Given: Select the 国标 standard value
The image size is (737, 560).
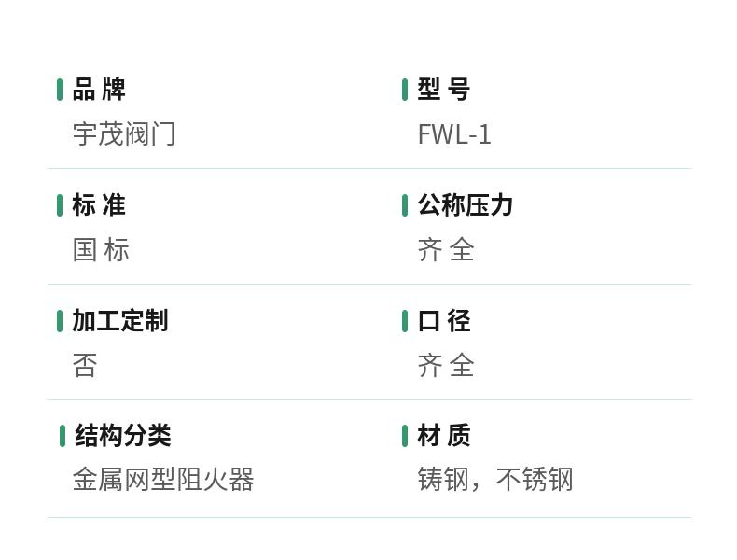Looking at the screenshot, I should coord(102,250).
